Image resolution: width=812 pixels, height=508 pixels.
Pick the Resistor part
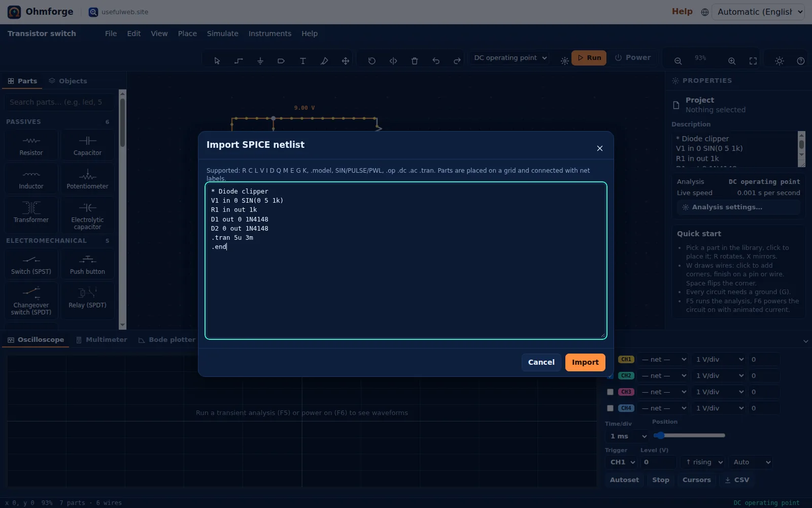[x=31, y=145]
